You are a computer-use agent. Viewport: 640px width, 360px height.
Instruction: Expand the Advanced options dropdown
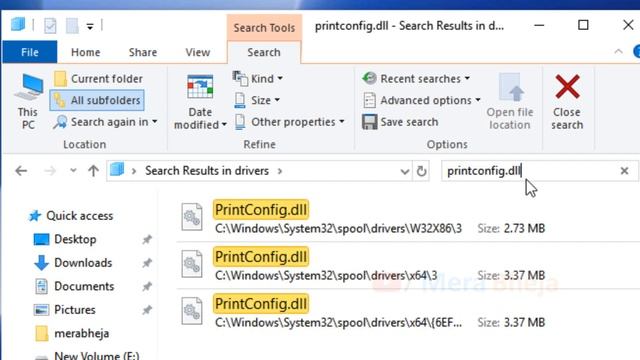coord(421,100)
